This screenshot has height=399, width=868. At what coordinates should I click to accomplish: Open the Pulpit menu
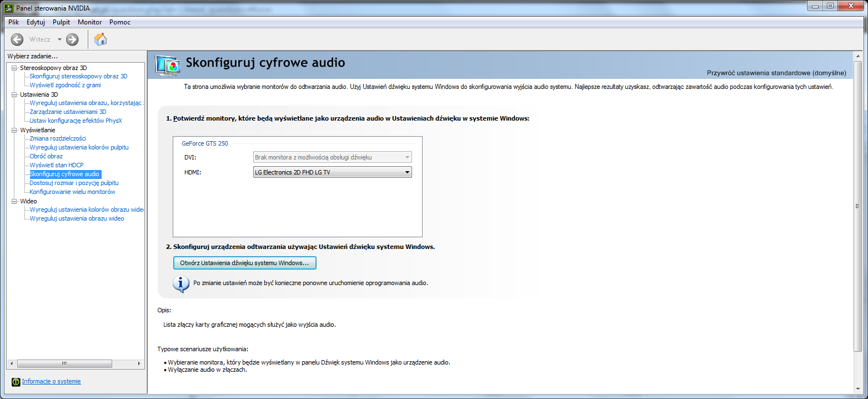61,22
